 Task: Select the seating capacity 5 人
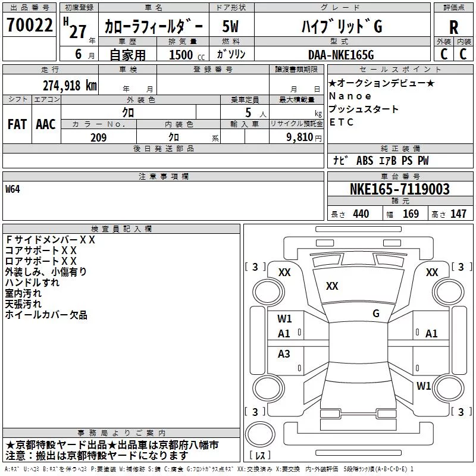pyautogui.click(x=256, y=113)
